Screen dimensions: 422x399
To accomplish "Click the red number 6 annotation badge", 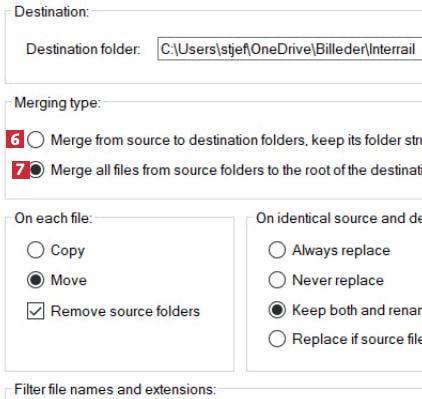I will pyautogui.click(x=15, y=139).
